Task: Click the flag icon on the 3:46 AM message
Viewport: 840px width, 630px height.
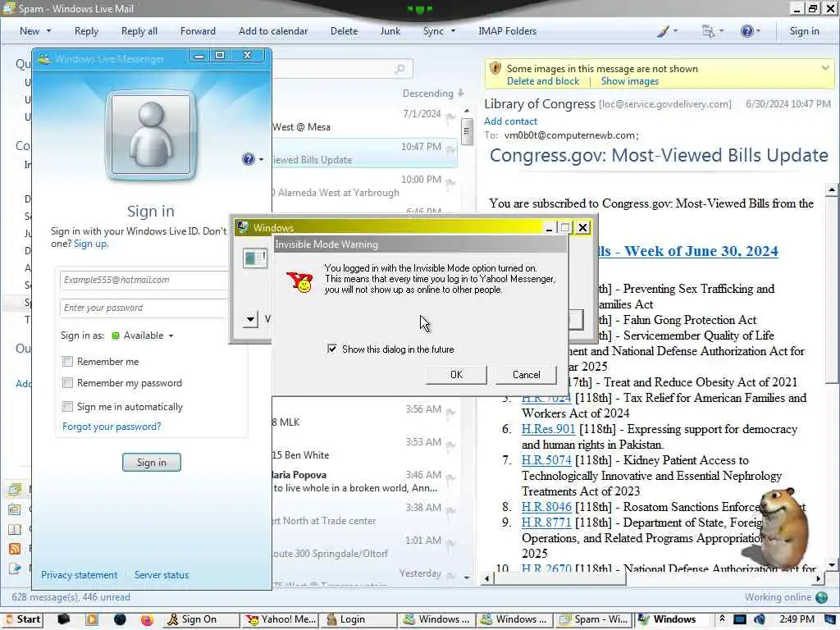Action: (x=450, y=478)
